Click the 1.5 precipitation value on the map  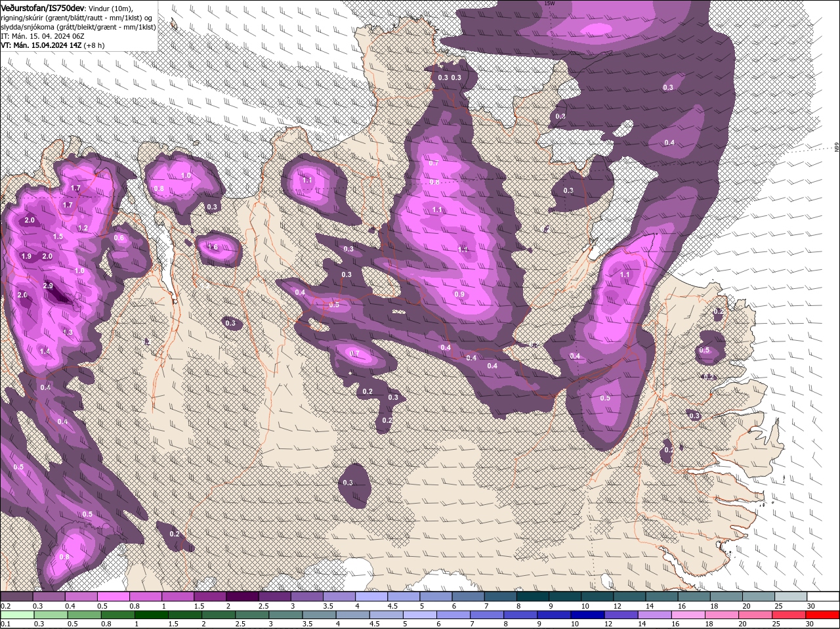(x=58, y=236)
